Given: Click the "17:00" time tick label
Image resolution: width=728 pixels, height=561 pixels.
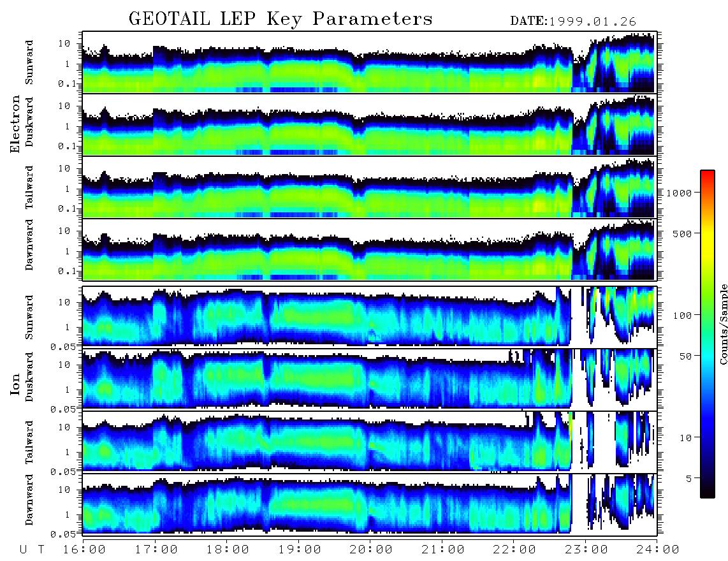Looking at the screenshot, I should pyautogui.click(x=156, y=550).
